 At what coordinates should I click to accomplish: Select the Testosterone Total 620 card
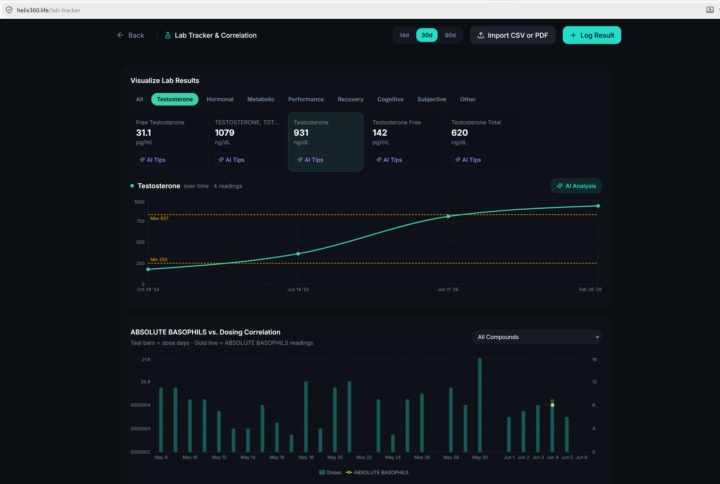(x=483, y=142)
